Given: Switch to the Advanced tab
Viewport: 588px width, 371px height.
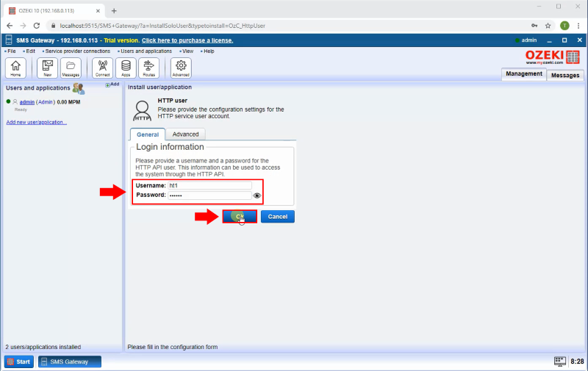Looking at the screenshot, I should point(185,134).
